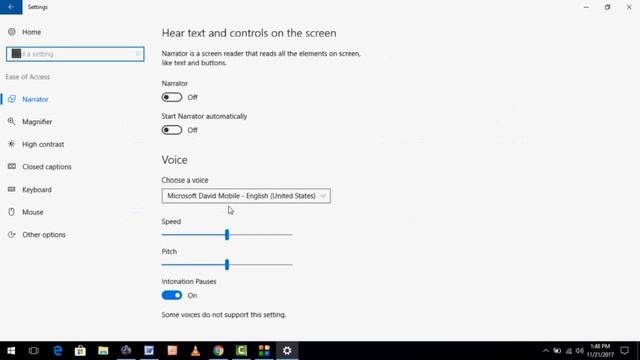This screenshot has width=640, height=360.
Task: Select the Keyboard sidebar icon
Action: pyautogui.click(x=11, y=189)
